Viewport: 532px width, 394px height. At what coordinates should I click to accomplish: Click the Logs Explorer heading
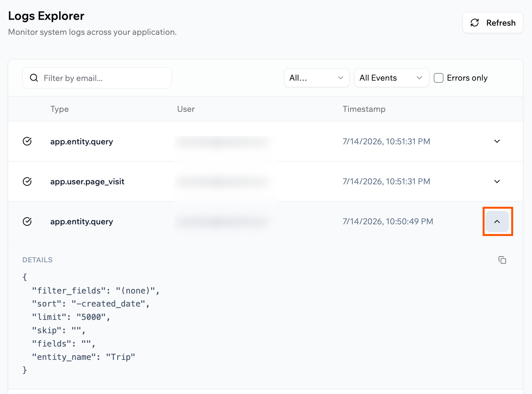46,16
